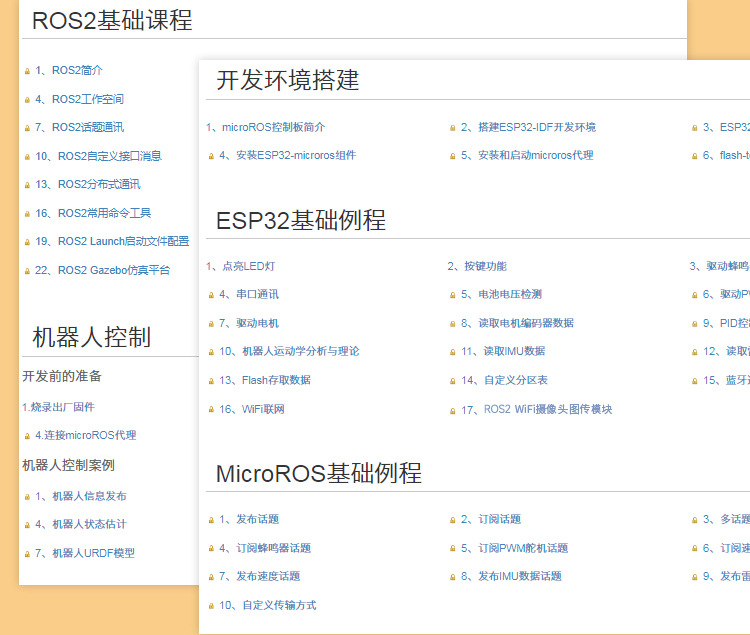The width and height of the screenshot is (750, 635).
Task: Open '4、串口通讯' example
Action: [249, 294]
